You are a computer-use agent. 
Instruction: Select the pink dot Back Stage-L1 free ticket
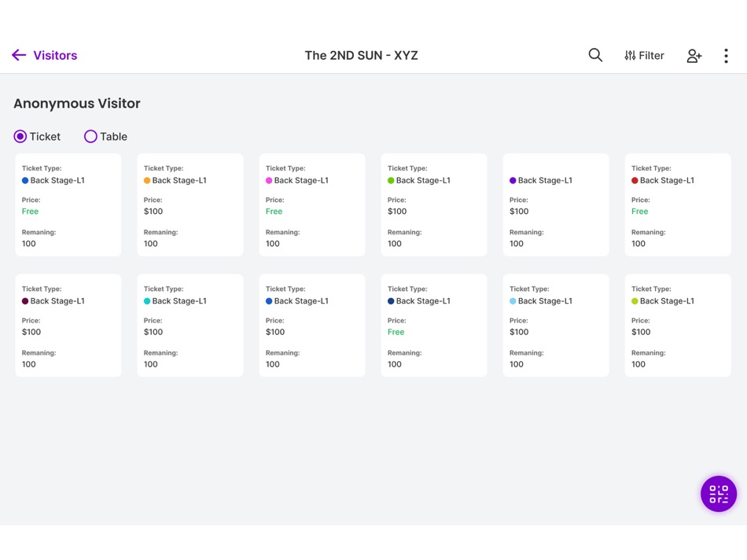pyautogui.click(x=312, y=205)
